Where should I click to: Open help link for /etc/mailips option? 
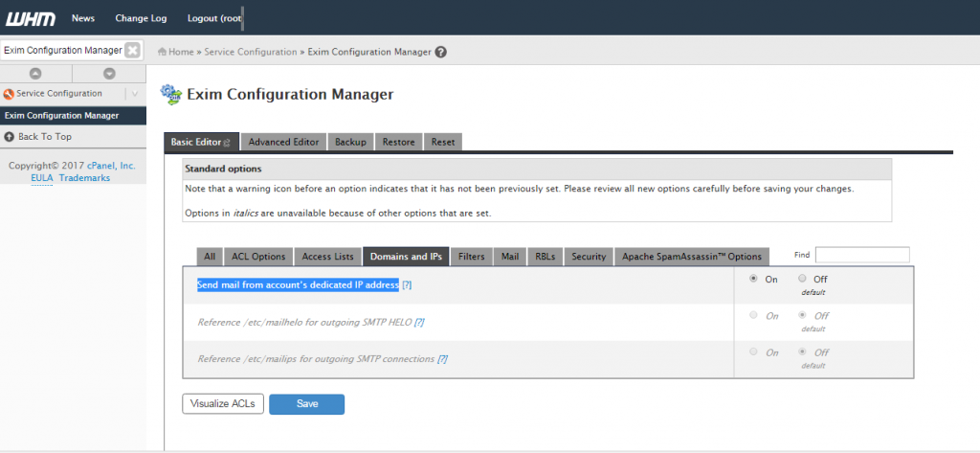point(442,359)
